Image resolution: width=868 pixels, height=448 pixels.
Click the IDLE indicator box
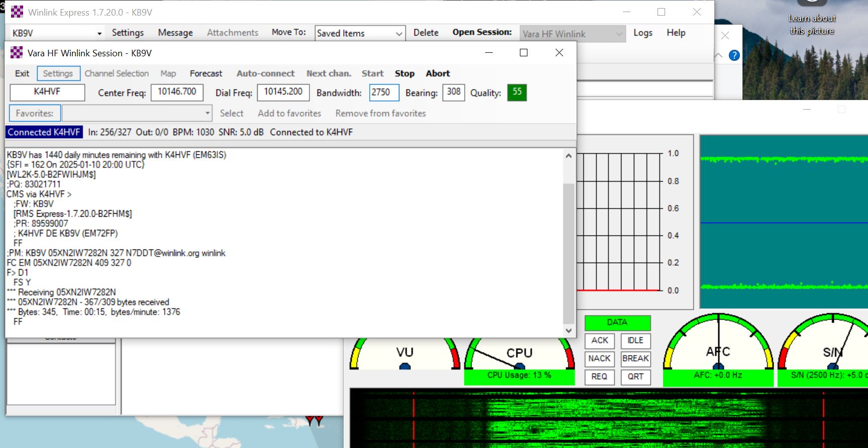point(635,340)
